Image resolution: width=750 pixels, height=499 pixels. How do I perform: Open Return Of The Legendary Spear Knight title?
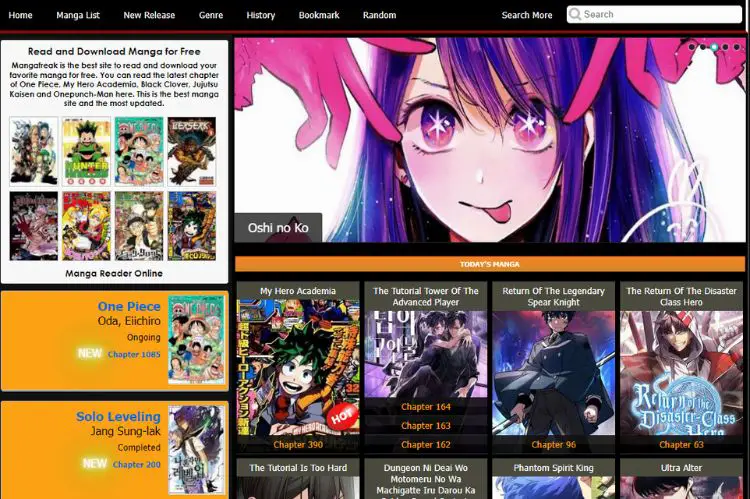[553, 297]
